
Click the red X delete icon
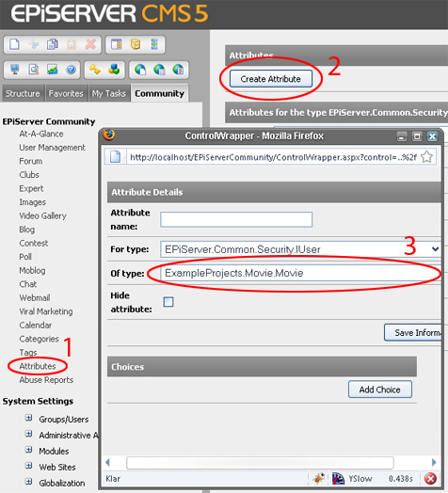tap(90, 44)
